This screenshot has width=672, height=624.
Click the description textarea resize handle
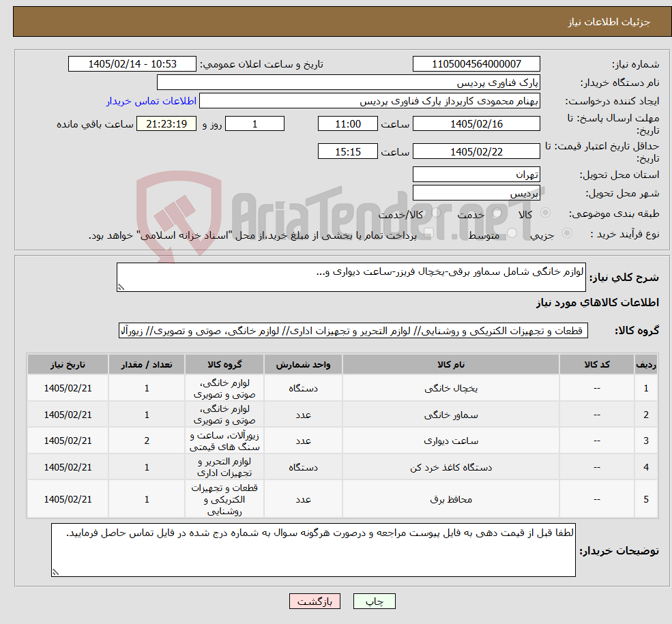(121, 287)
